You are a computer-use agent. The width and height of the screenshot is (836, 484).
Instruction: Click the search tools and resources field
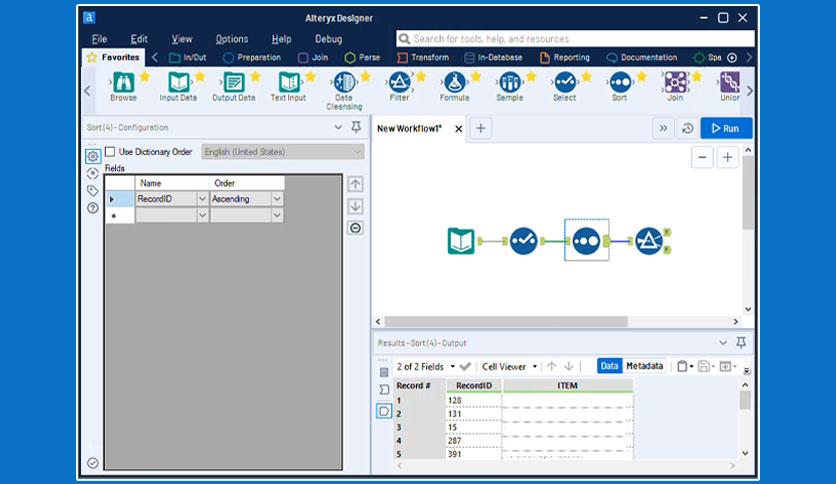[x=575, y=39]
